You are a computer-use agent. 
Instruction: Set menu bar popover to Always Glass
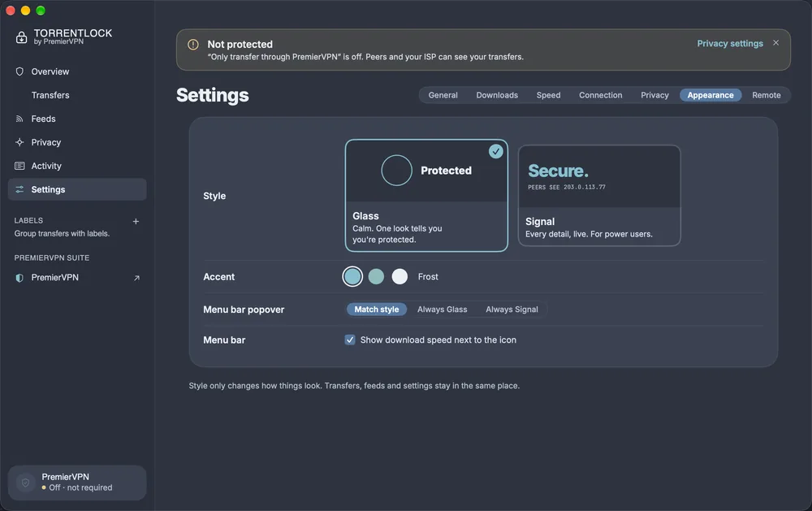[443, 310]
